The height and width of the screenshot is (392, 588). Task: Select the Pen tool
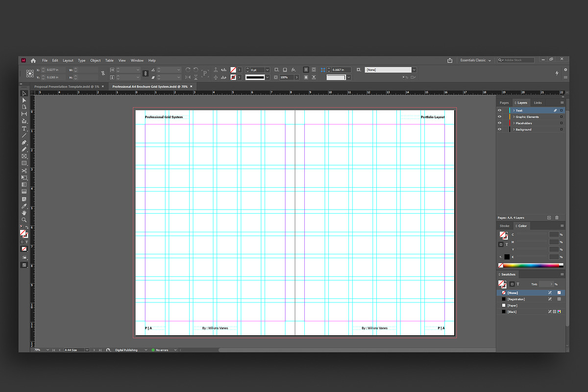click(x=24, y=142)
